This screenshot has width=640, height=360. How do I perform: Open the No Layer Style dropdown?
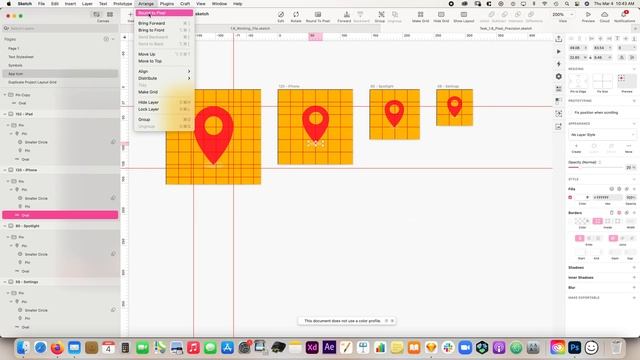click(x=602, y=135)
